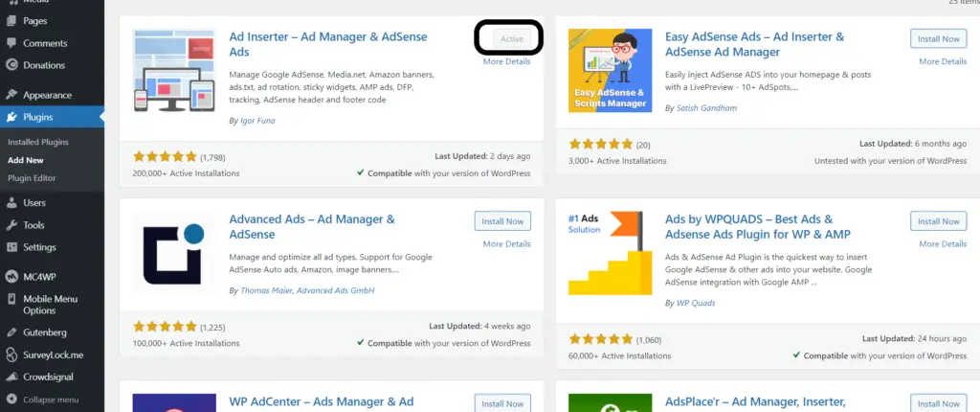Select Add New submenu item
Image resolution: width=980 pixels, height=412 pixels.
(x=26, y=160)
